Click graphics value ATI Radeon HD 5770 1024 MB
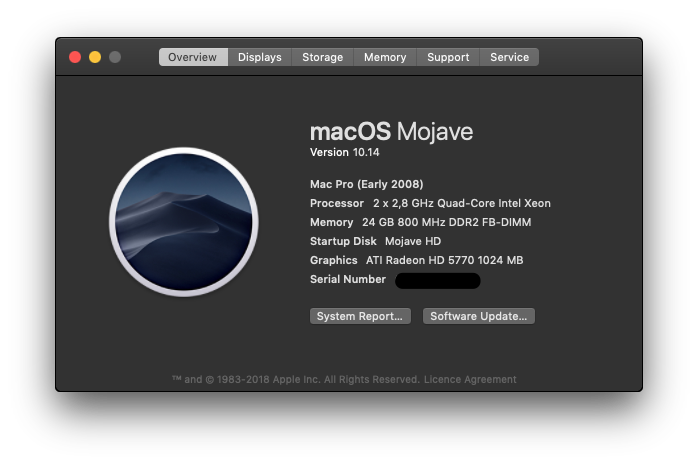The height and width of the screenshot is (465, 698). coord(444,260)
